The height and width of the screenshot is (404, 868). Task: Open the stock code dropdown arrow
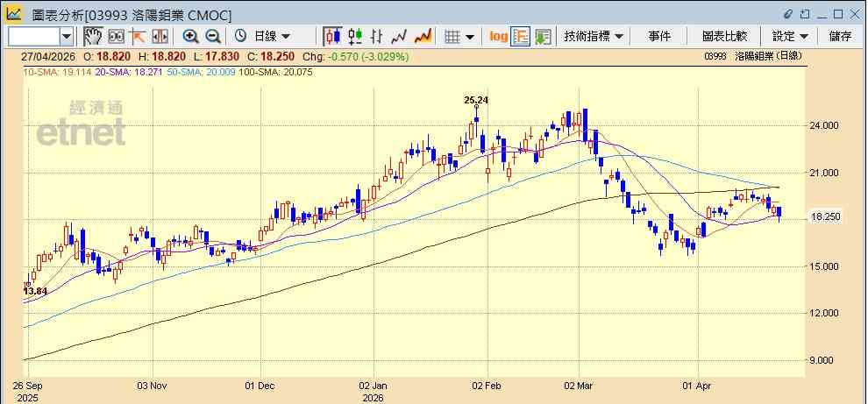coord(67,37)
